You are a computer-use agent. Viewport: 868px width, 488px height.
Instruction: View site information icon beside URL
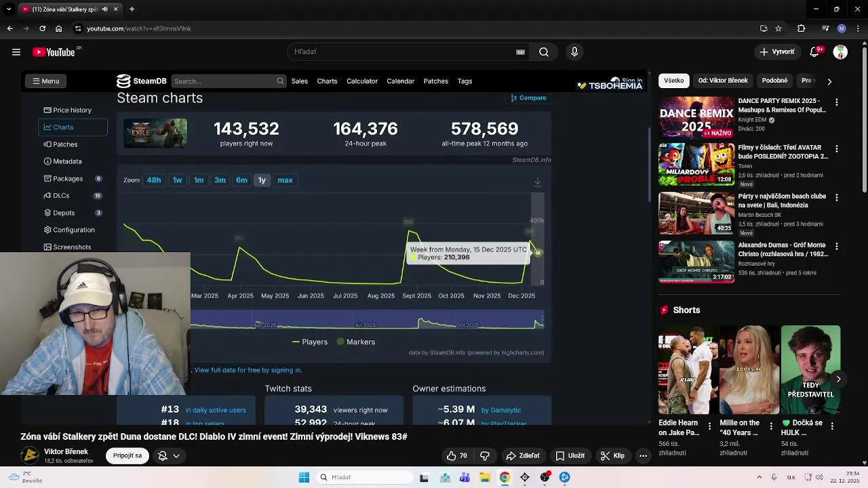click(x=78, y=28)
